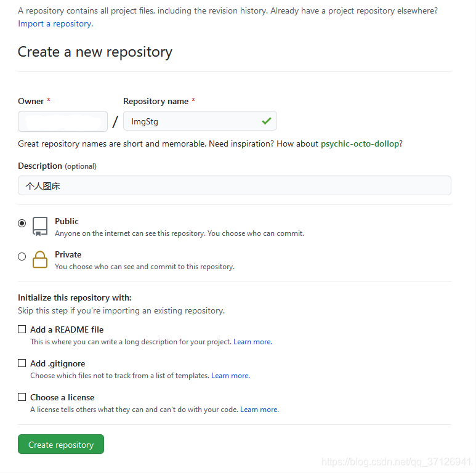Open Learn more link for README file
The image size is (476, 473).
[x=252, y=342]
